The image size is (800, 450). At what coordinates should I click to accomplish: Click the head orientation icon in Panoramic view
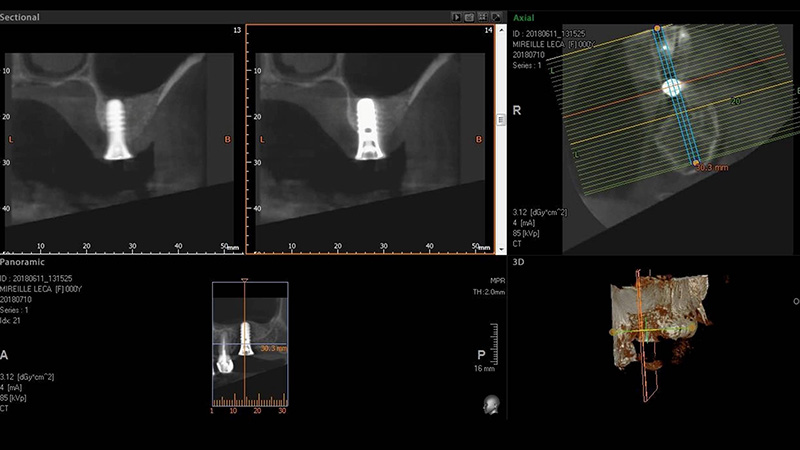click(x=490, y=402)
